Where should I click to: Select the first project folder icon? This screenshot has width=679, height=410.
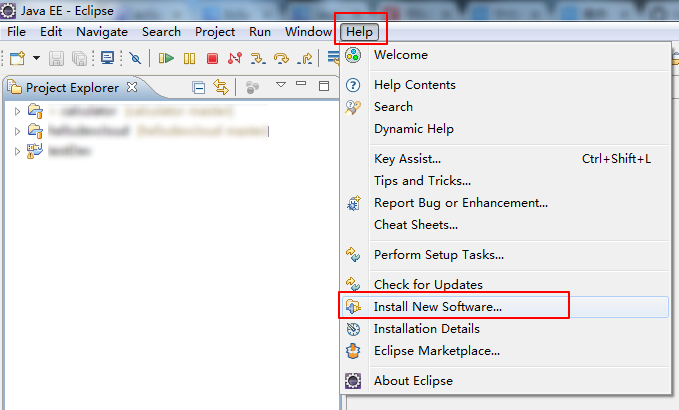pyautogui.click(x=35, y=111)
